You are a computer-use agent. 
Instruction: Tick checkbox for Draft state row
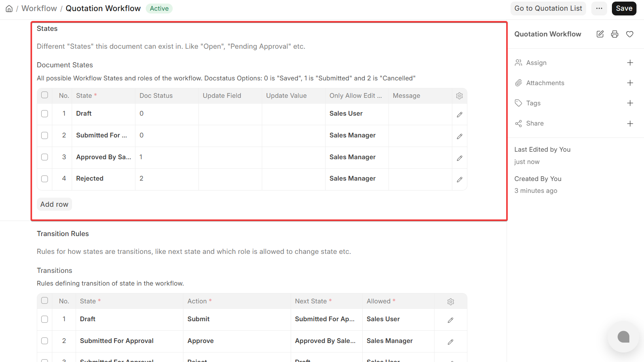click(x=45, y=114)
